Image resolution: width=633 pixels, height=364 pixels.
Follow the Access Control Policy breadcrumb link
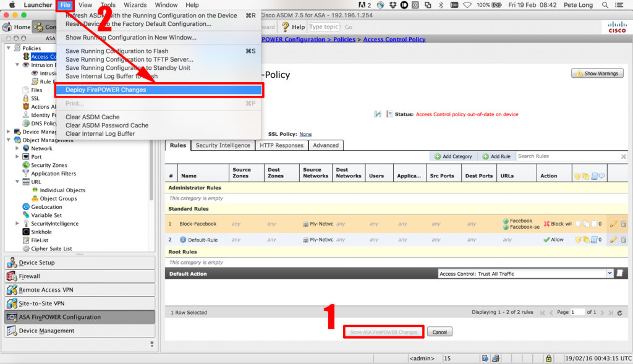click(x=396, y=39)
